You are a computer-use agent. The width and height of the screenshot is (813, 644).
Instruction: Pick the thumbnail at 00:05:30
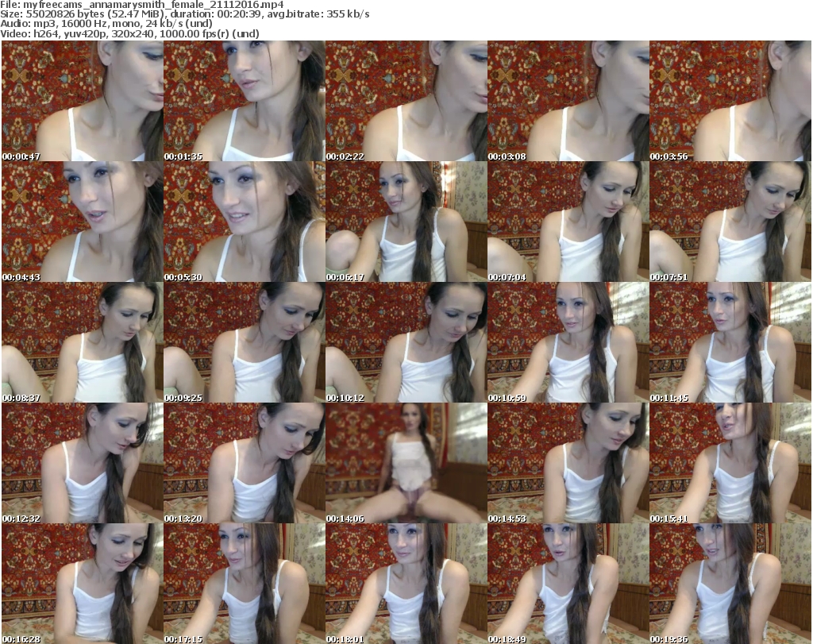pos(245,222)
